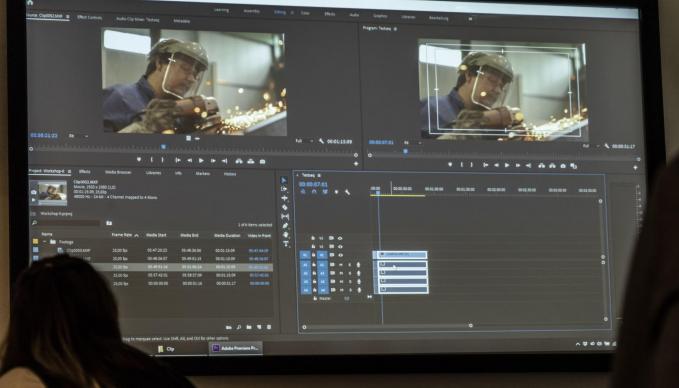Open Adobe Premiere Pro in the taskbar
Screen dimensions: 679x388
tap(236, 348)
